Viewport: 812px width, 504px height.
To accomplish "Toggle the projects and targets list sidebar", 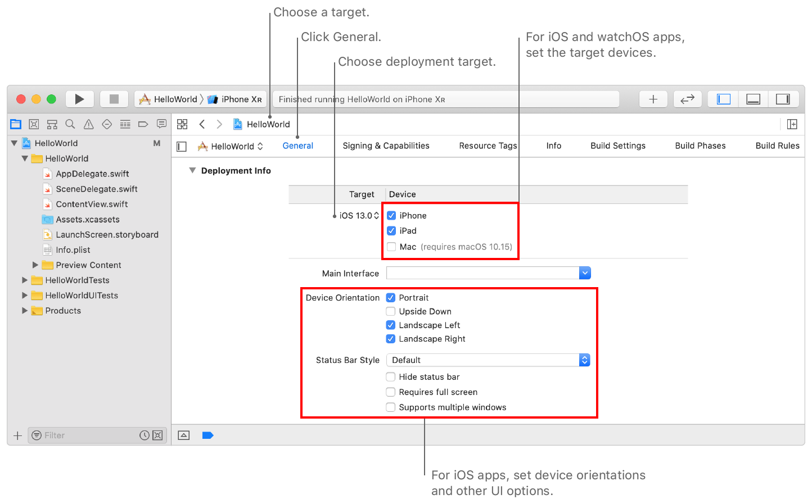I will (x=182, y=147).
